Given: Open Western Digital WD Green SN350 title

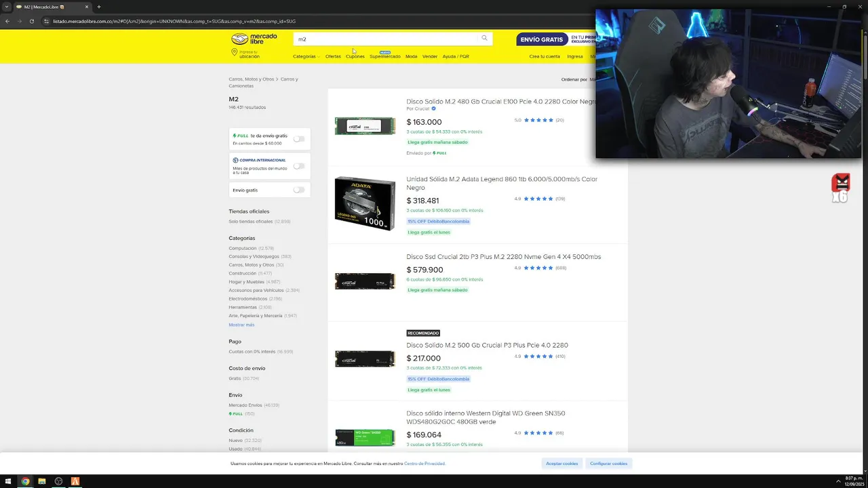Looking at the screenshot, I should [x=486, y=418].
